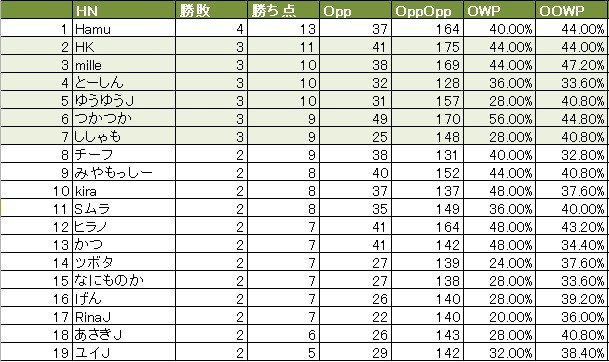
Task: Select the OppOpp column header
Action: point(427,10)
